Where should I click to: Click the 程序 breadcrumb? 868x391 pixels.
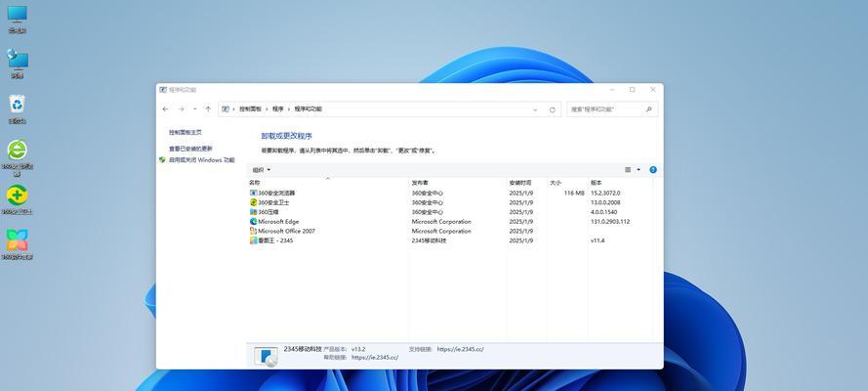tap(278, 109)
